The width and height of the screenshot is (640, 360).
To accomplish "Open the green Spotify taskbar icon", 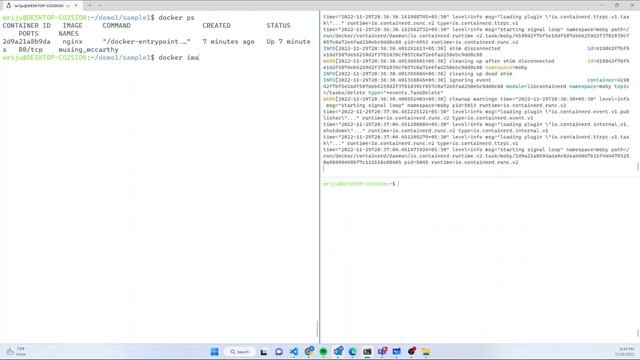I will pos(323,352).
